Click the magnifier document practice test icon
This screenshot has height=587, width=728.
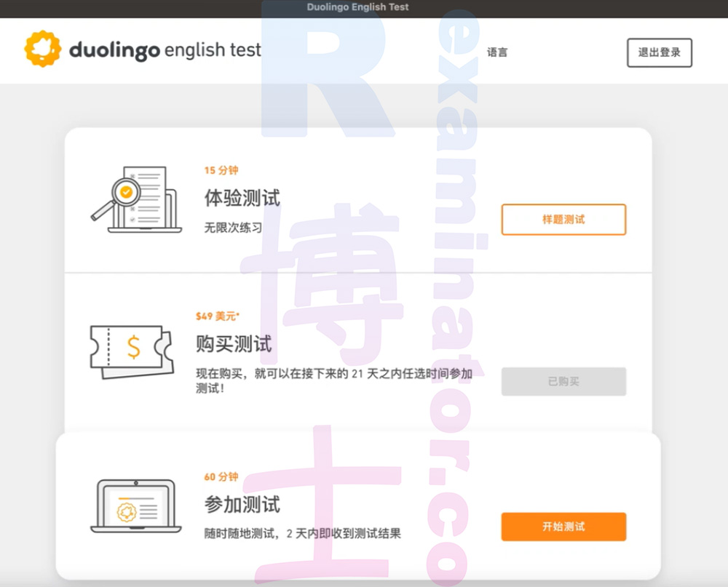136,200
